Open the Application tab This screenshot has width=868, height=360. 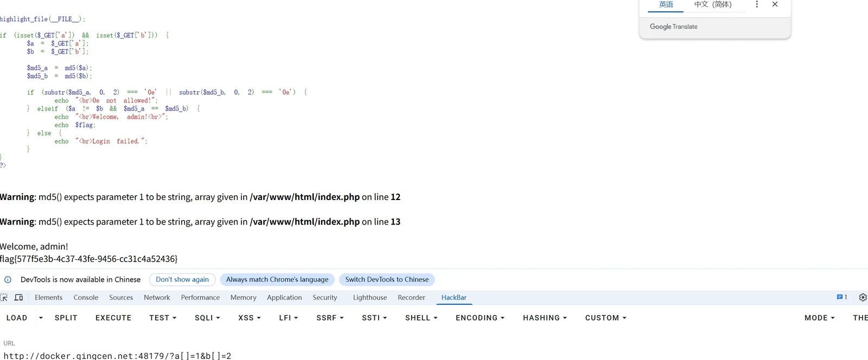click(x=284, y=298)
